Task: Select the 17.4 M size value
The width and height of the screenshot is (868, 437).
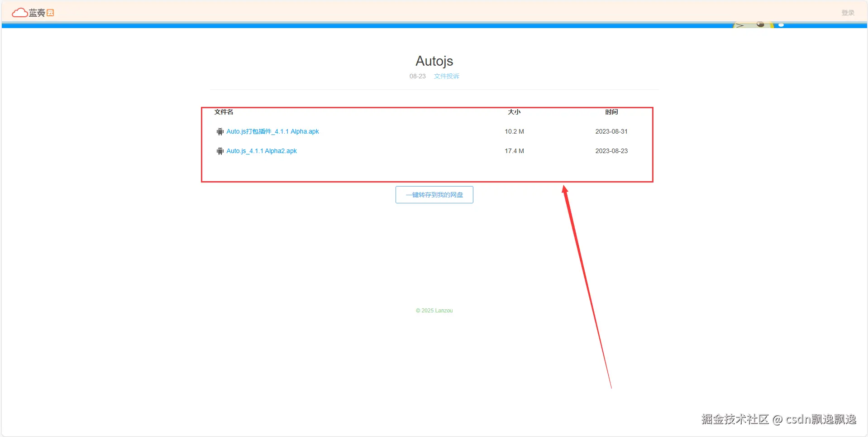Action: pos(514,151)
